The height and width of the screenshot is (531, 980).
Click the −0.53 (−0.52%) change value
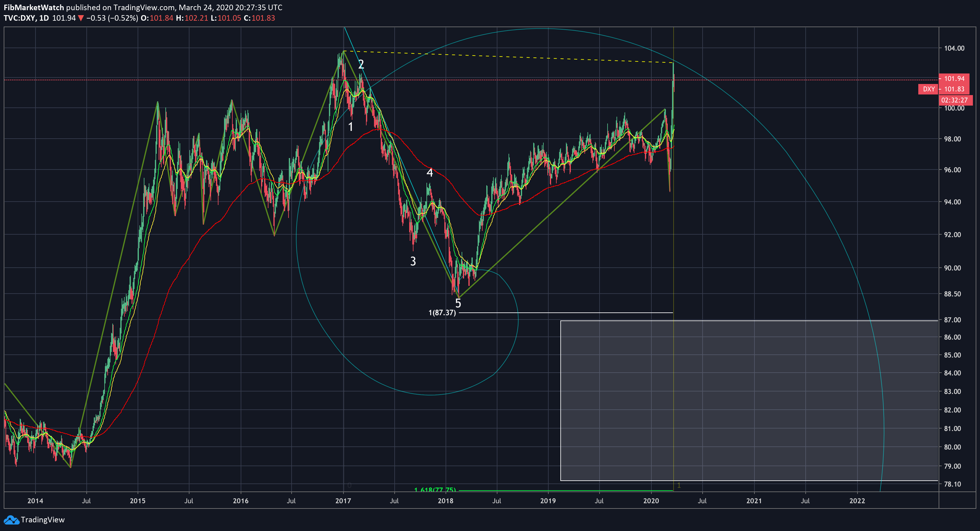[112, 18]
